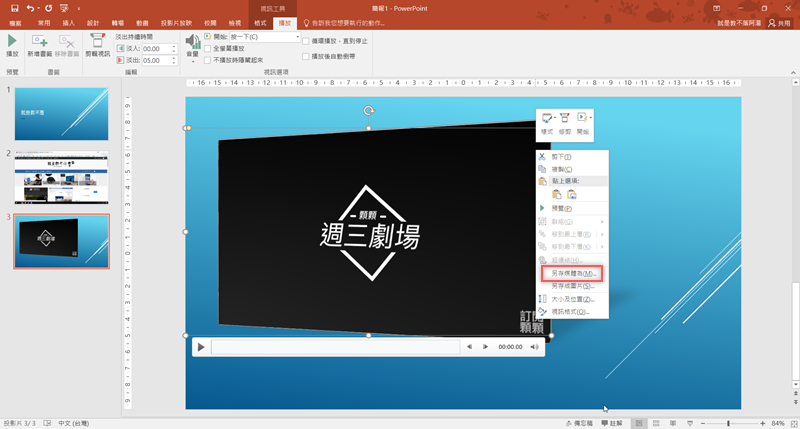Screen dimensions: 800x429
Task: Select 另存媒體為 Save Media As menu item
Action: click(572, 273)
